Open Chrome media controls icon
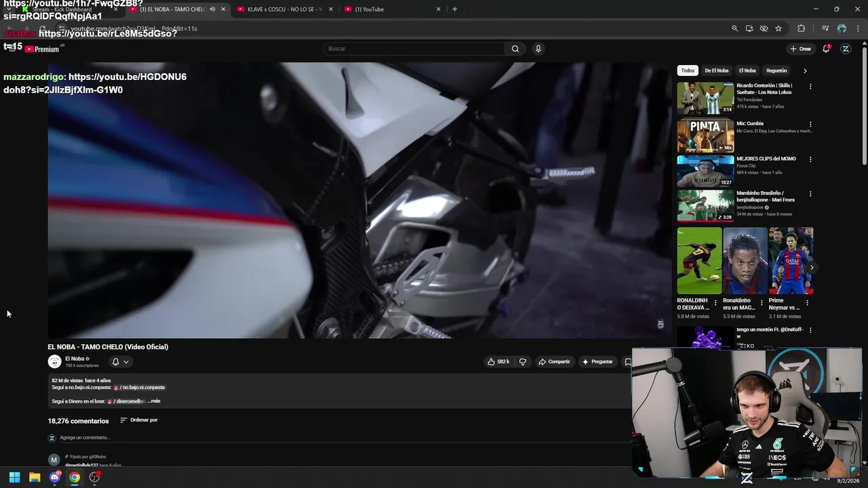The height and width of the screenshot is (488, 868). pyautogui.click(x=825, y=28)
